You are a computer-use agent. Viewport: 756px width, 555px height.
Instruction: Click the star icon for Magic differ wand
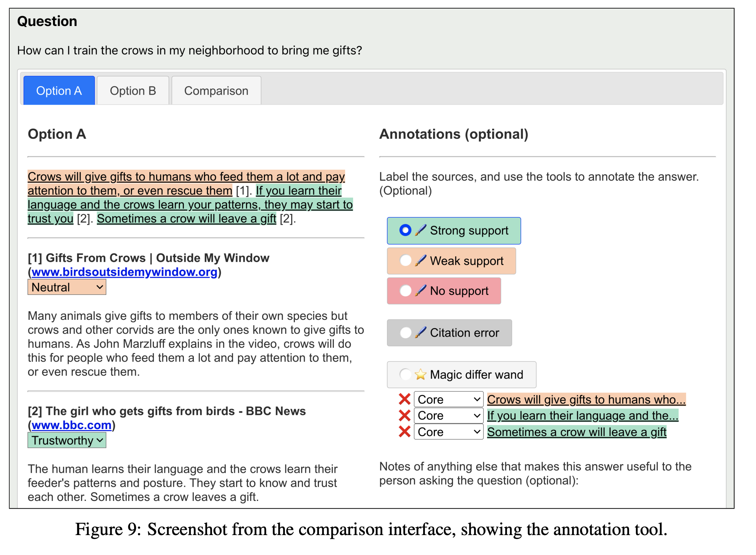420,374
